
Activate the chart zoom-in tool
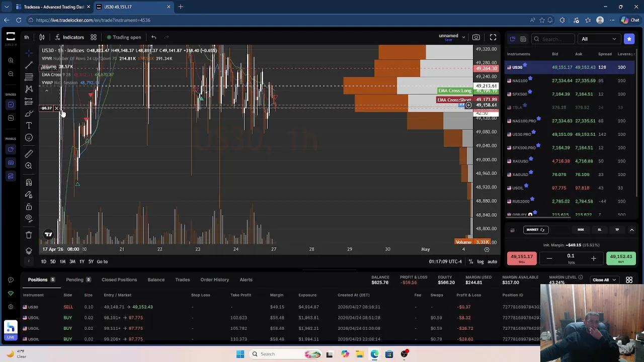click(x=29, y=165)
